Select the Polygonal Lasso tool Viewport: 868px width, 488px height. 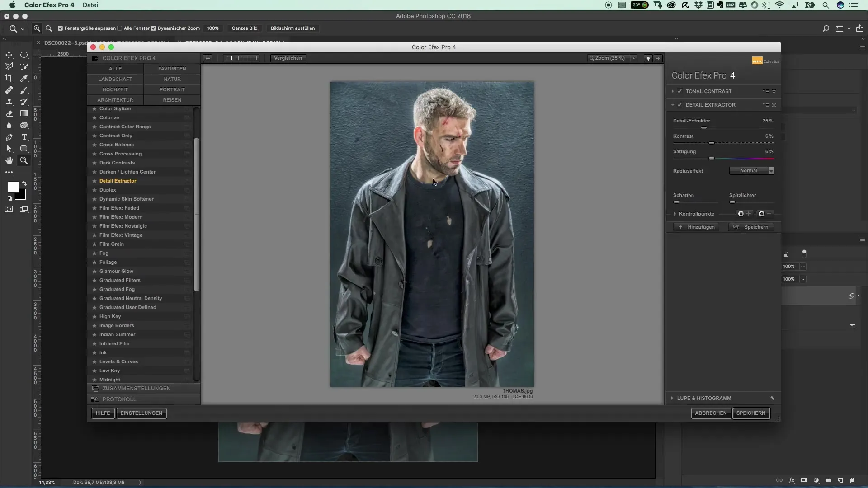9,66
